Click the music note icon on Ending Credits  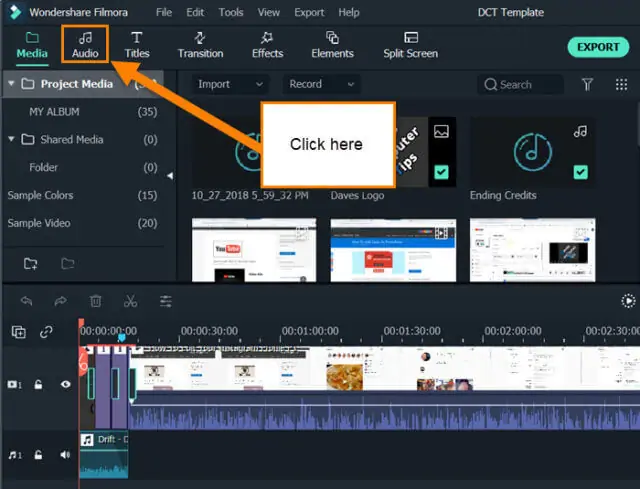click(580, 131)
